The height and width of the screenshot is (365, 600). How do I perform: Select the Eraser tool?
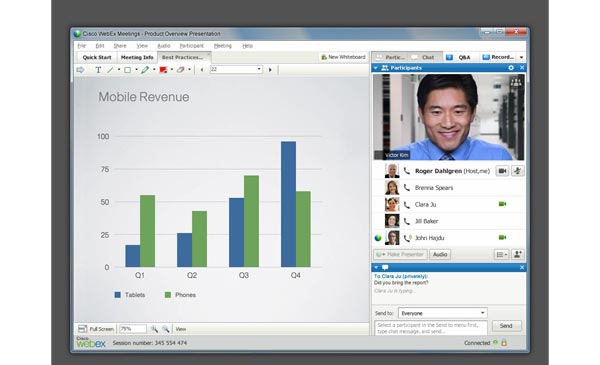(x=180, y=70)
